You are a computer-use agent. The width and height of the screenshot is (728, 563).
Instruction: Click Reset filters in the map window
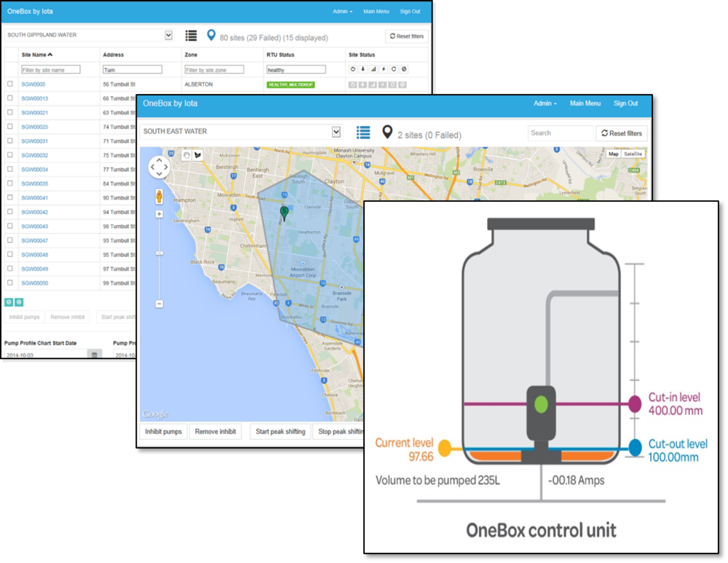(x=622, y=133)
